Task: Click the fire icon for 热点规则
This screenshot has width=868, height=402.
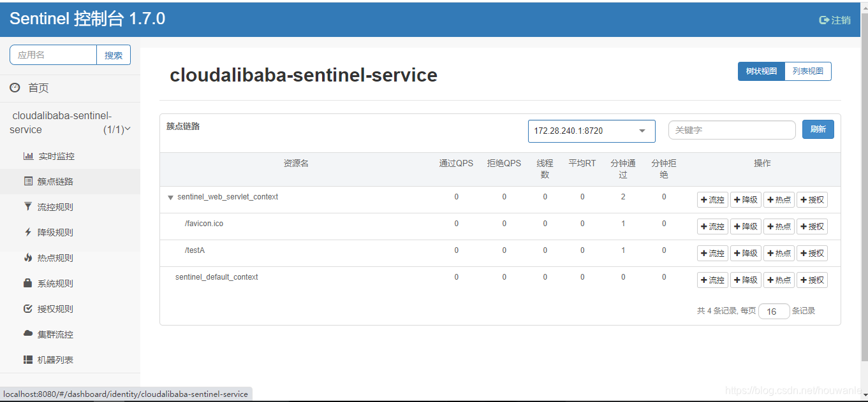Action: click(27, 258)
